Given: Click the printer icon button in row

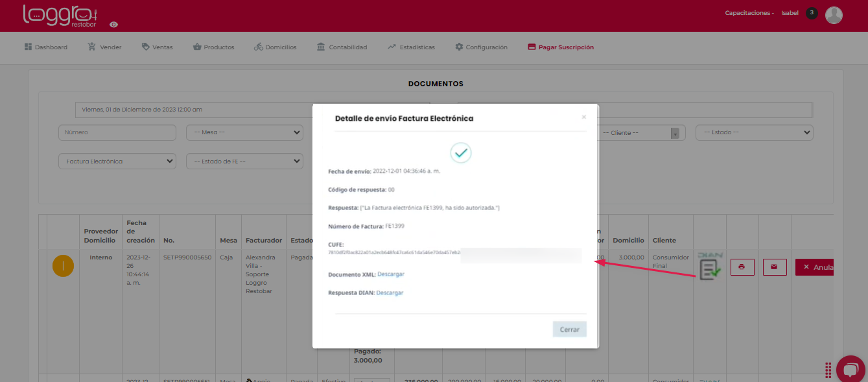Looking at the screenshot, I should point(742,267).
